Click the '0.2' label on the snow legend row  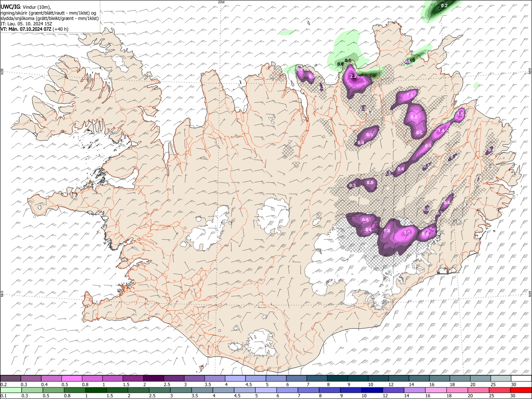coord(3,384)
